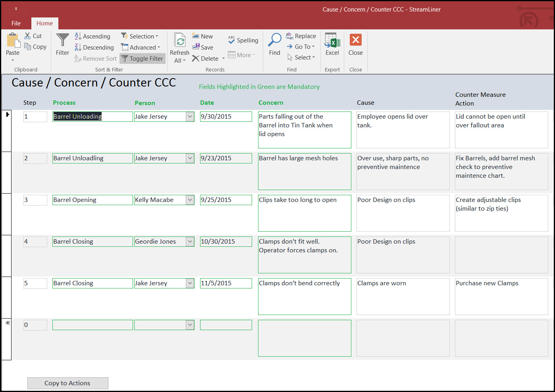Sort records Descending

coord(94,47)
